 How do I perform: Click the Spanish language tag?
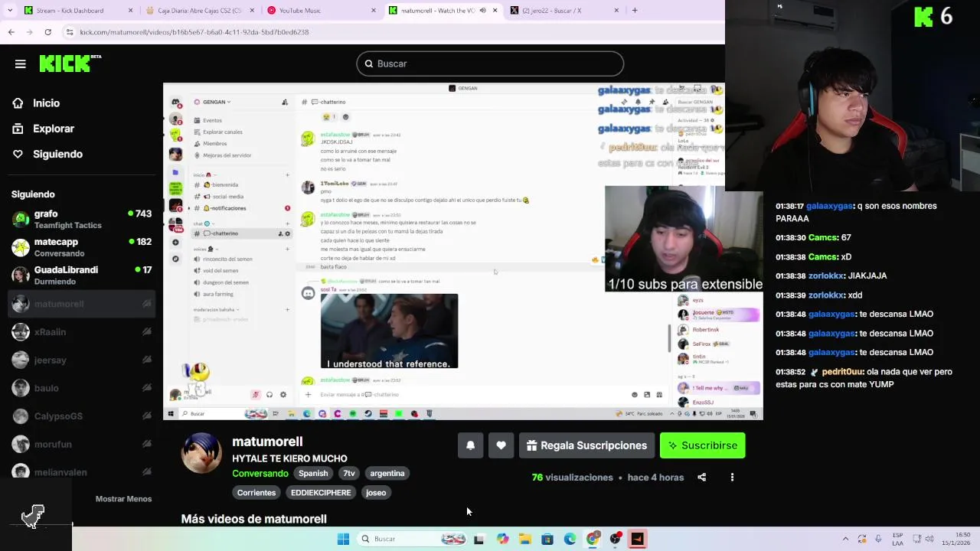313,474
